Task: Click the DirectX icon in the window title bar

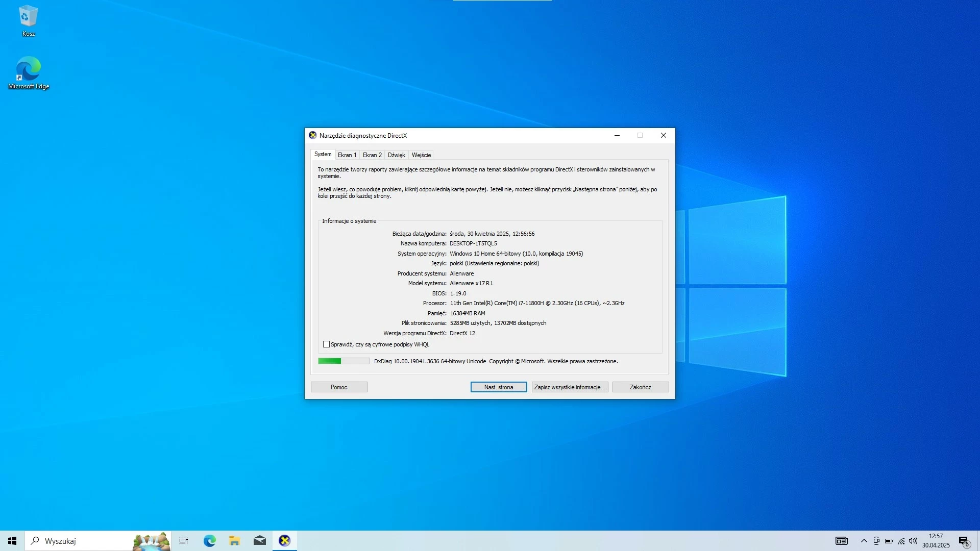Action: point(313,135)
